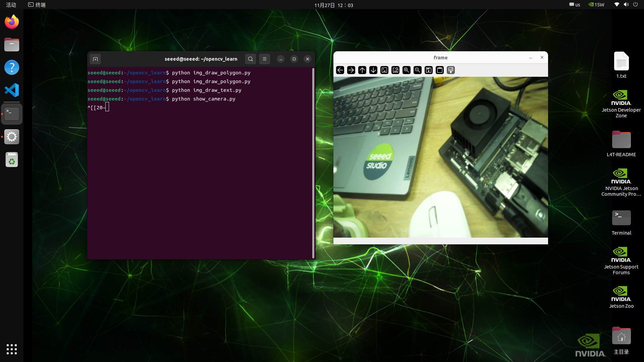Click the 'frame' window title text
This screenshot has width=644, height=362.
click(x=440, y=58)
